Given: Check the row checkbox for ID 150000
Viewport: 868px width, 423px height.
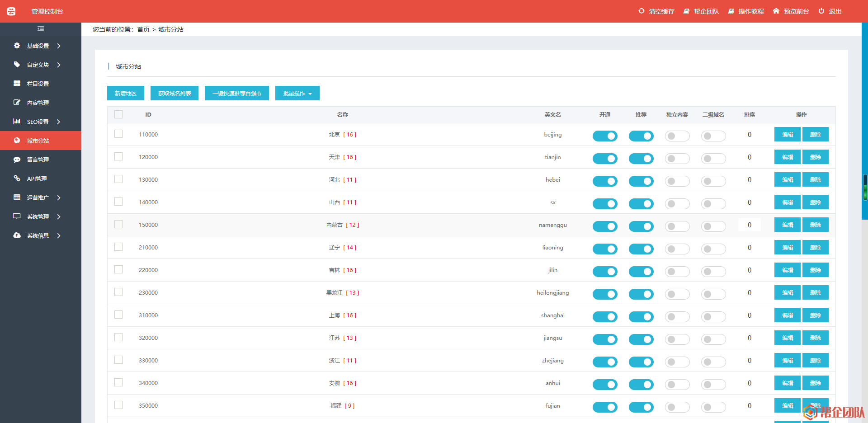Looking at the screenshot, I should point(118,224).
